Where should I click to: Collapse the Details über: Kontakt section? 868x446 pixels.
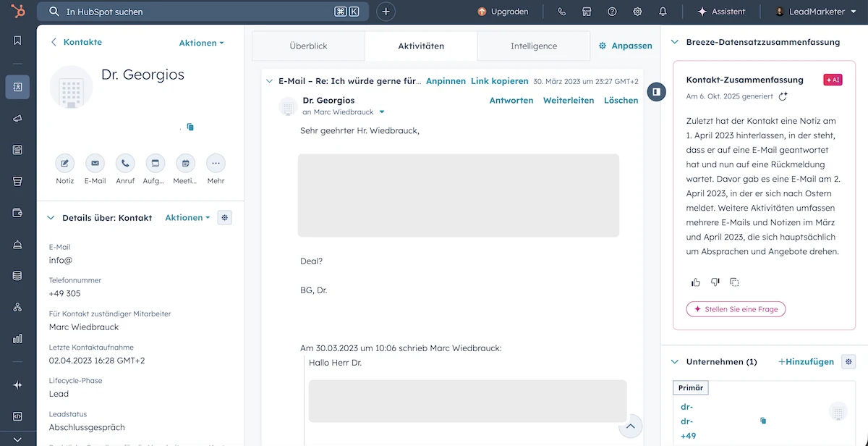51,218
